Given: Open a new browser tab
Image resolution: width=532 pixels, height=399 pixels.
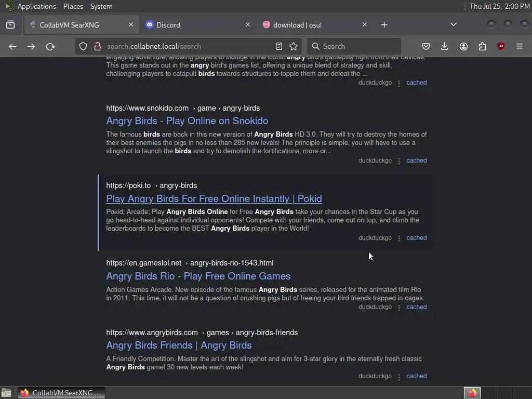Looking at the screenshot, I should 384,25.
